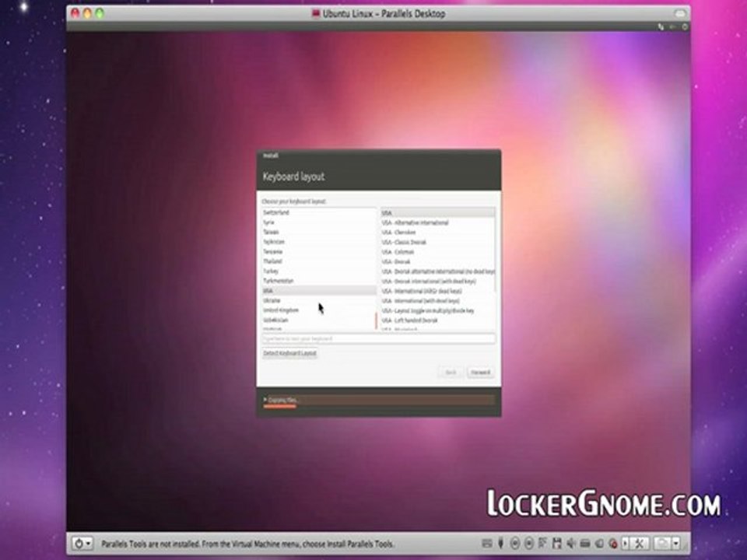Expand the Copying files disclosure triangle

(x=265, y=400)
